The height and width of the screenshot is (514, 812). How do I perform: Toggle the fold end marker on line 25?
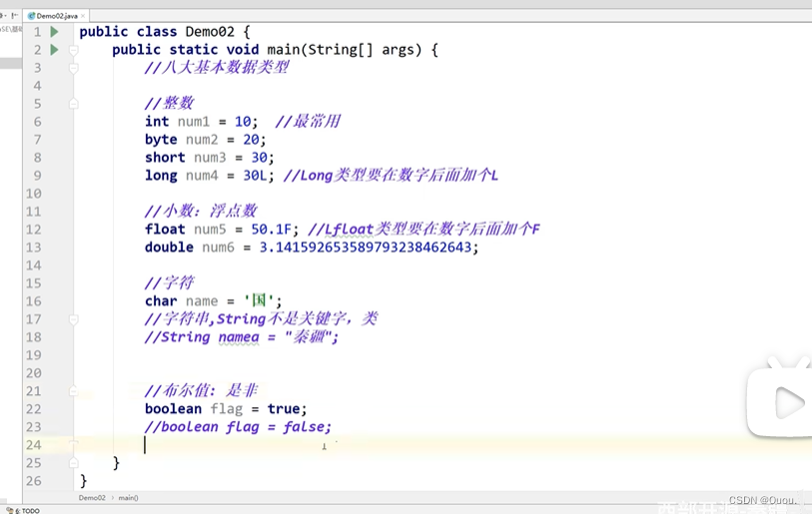pos(74,463)
